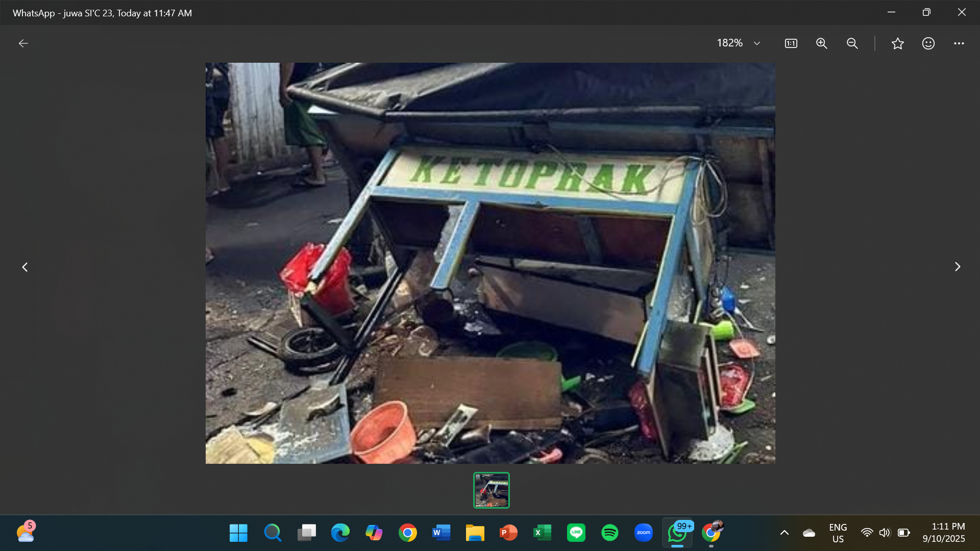
Task: Open the weather widget
Action: pos(26,533)
